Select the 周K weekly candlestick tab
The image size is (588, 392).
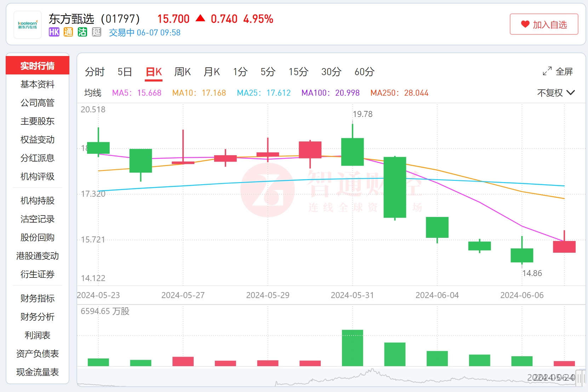point(183,72)
